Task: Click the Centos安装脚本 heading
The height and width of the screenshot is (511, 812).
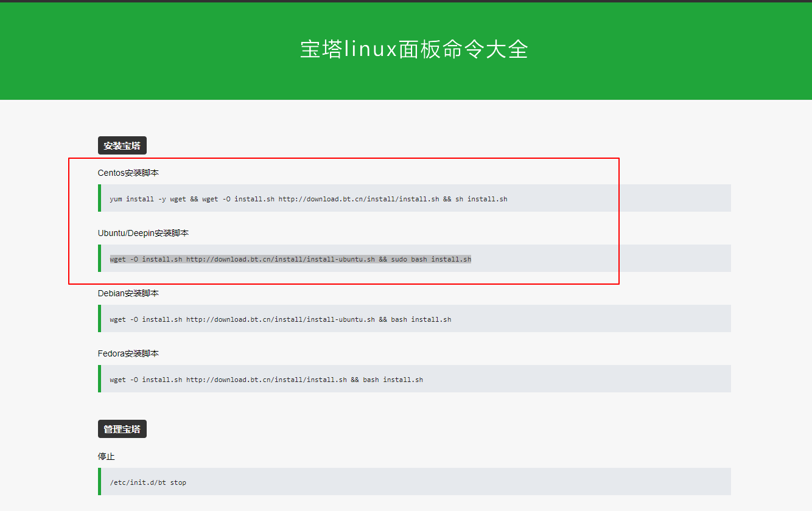Action: 128,173
